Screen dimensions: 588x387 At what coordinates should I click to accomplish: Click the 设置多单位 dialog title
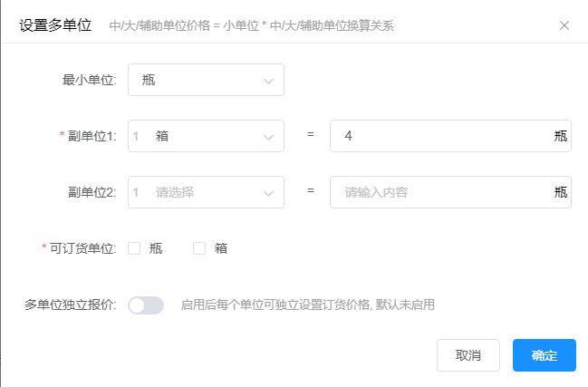[55, 25]
